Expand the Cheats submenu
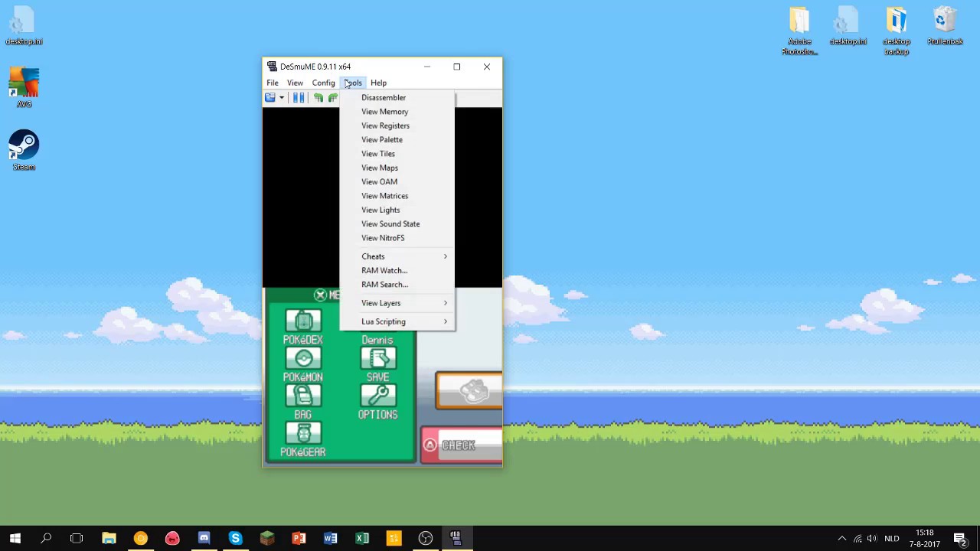The height and width of the screenshot is (551, 980). (x=397, y=256)
